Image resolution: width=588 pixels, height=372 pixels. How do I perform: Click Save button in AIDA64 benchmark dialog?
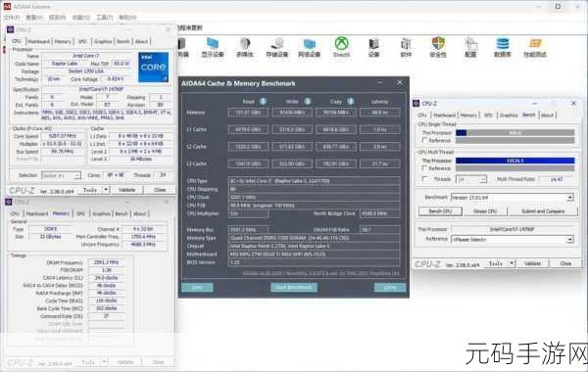click(x=197, y=288)
